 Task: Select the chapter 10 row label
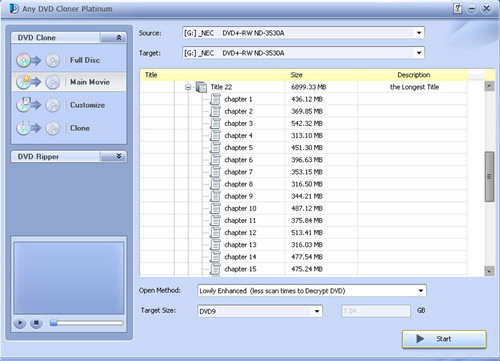click(x=240, y=208)
